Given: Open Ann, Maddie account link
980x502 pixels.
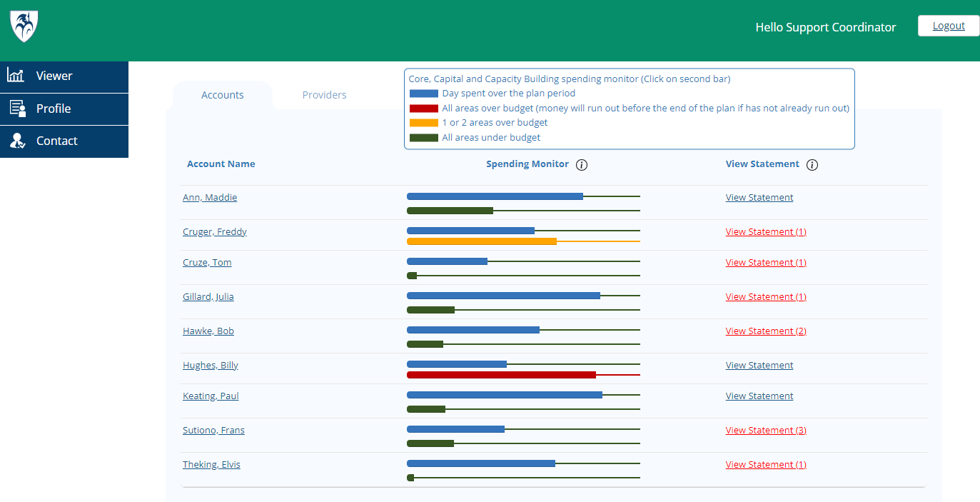Looking at the screenshot, I should click(210, 198).
